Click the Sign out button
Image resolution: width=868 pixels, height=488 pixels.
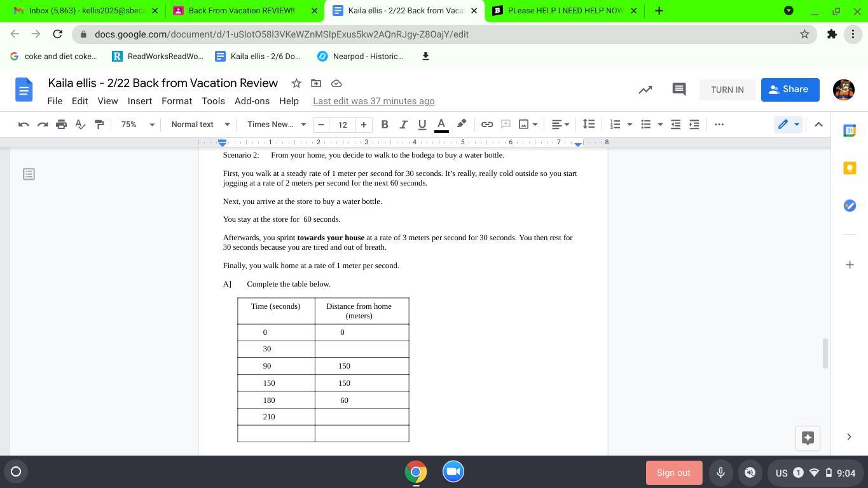(673, 473)
